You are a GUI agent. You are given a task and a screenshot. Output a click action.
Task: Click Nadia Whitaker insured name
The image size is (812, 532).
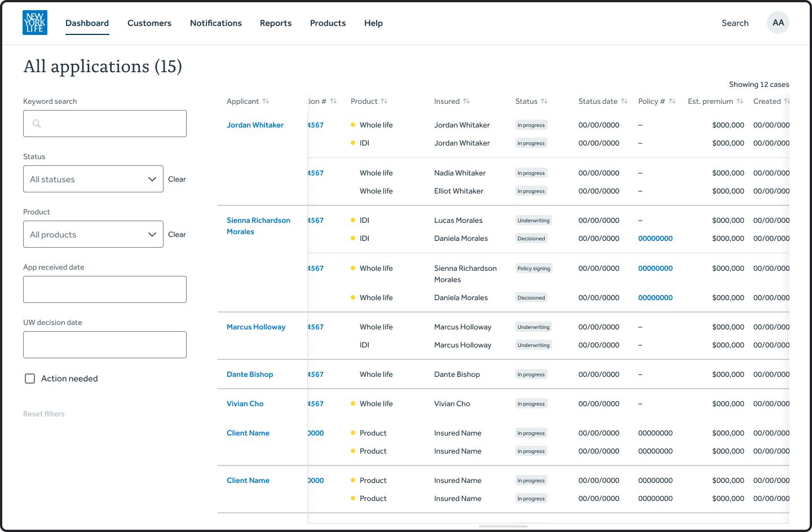[x=460, y=173]
